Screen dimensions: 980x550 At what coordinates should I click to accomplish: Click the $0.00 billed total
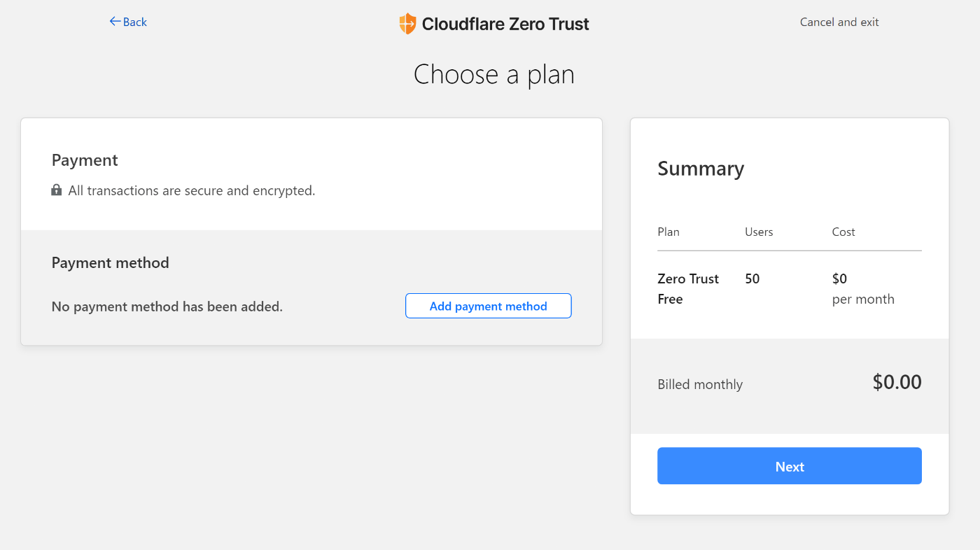pos(897,382)
